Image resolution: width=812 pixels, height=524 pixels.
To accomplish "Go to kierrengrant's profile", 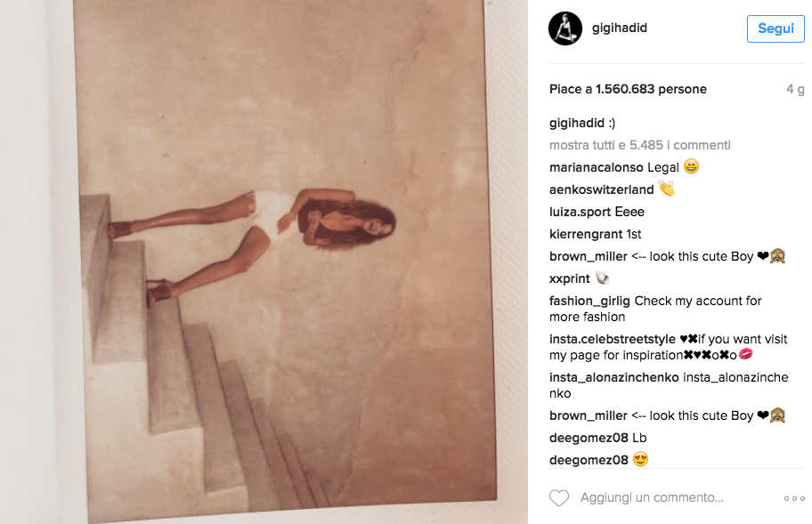I will (586, 234).
